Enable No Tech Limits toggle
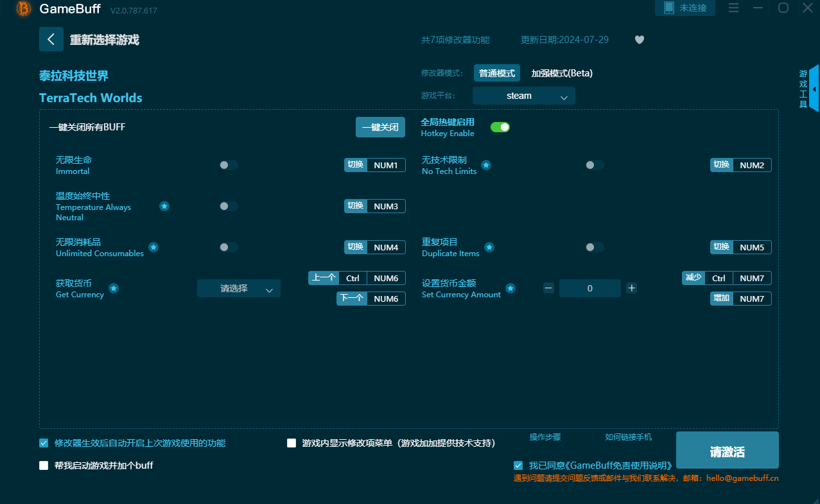 click(x=595, y=165)
